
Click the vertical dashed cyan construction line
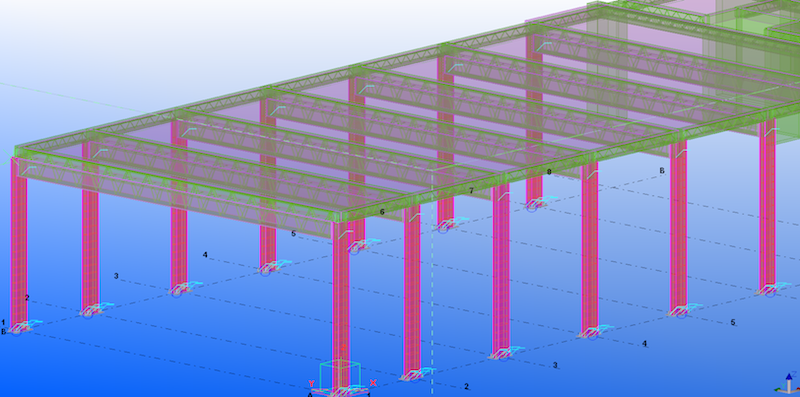click(x=432, y=283)
